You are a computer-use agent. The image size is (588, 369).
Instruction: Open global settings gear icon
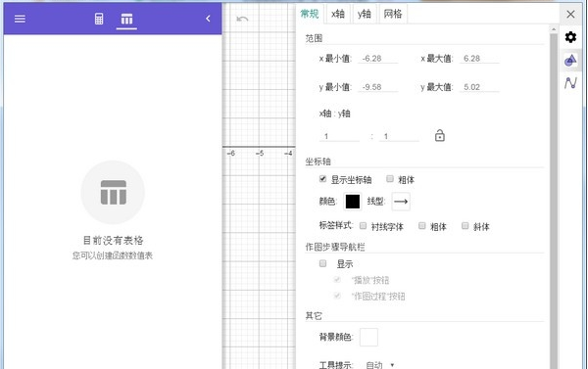tap(570, 37)
